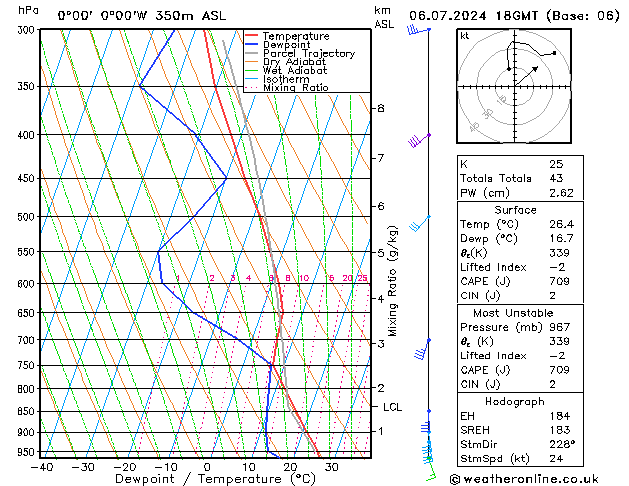Click the StmDir value 228°
This screenshot has height=486, width=629.
tap(562, 444)
